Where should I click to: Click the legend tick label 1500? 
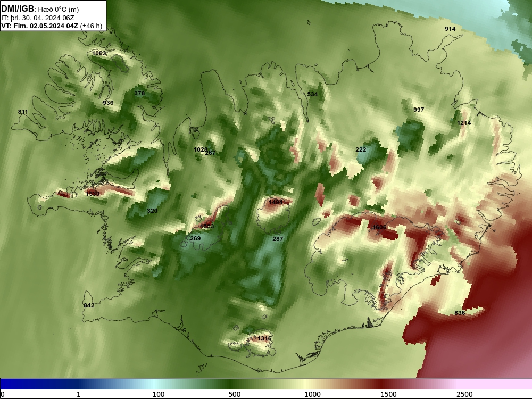point(388,394)
